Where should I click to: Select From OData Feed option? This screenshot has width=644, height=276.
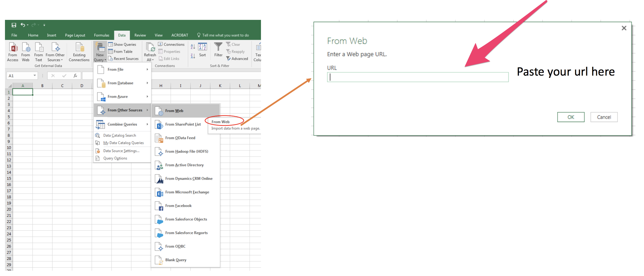(186, 138)
